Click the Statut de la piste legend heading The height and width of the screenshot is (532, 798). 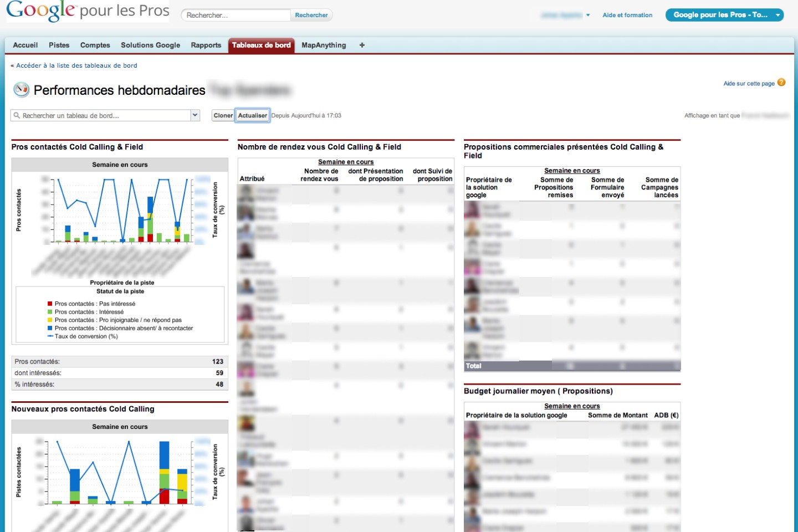tap(120, 291)
